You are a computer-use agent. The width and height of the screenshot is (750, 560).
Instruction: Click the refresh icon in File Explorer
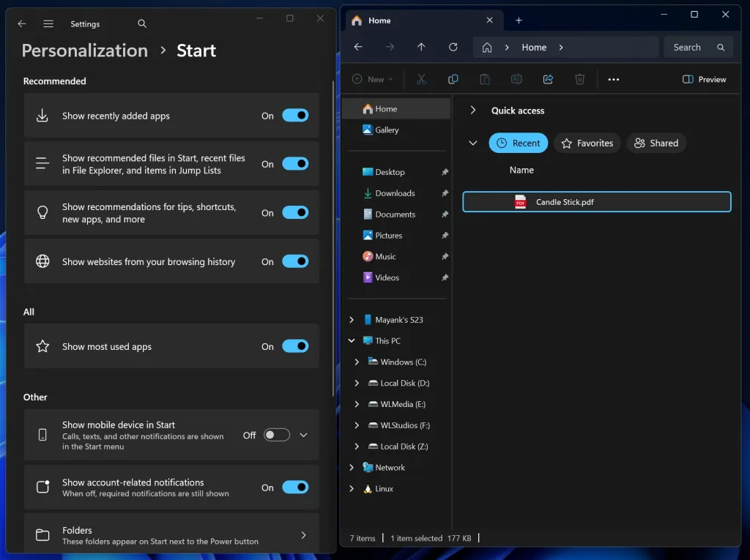(x=453, y=47)
